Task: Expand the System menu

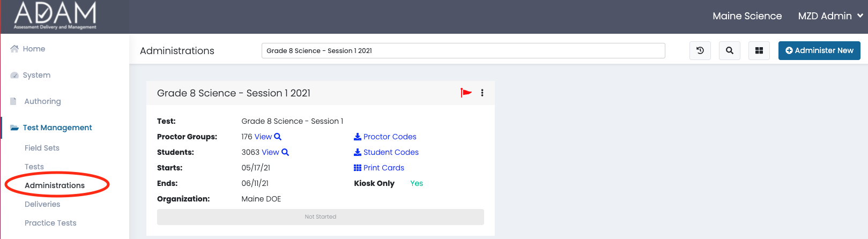Action: (x=36, y=75)
